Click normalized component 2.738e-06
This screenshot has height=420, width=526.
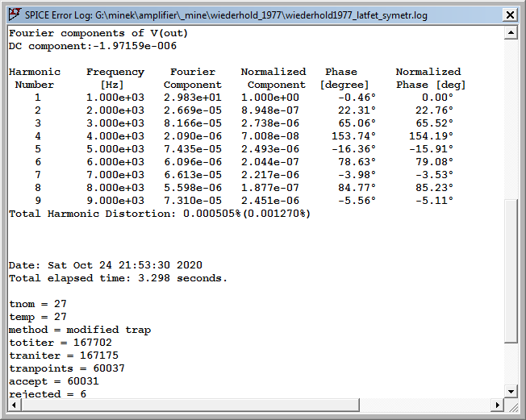[270, 123]
